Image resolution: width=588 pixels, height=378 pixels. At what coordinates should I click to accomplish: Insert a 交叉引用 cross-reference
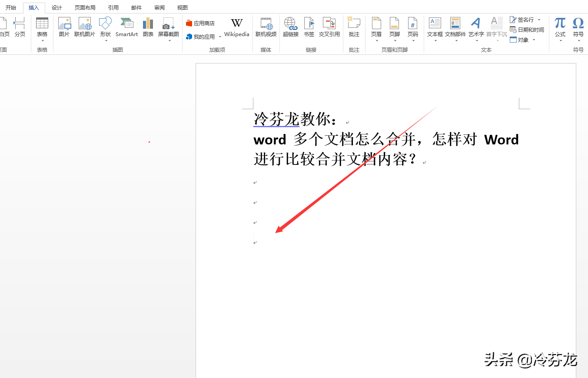pos(329,27)
